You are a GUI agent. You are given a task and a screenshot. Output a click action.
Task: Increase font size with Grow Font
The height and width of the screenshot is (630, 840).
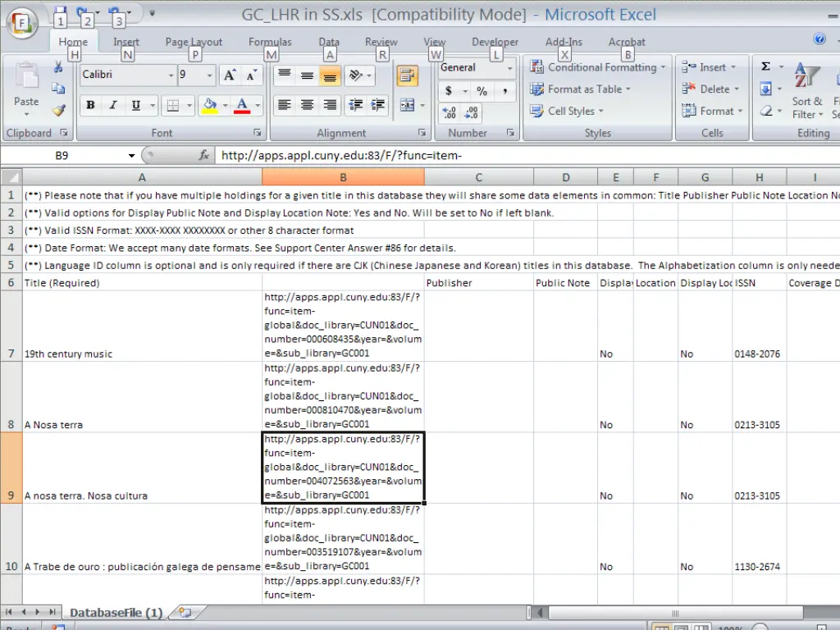click(x=230, y=75)
